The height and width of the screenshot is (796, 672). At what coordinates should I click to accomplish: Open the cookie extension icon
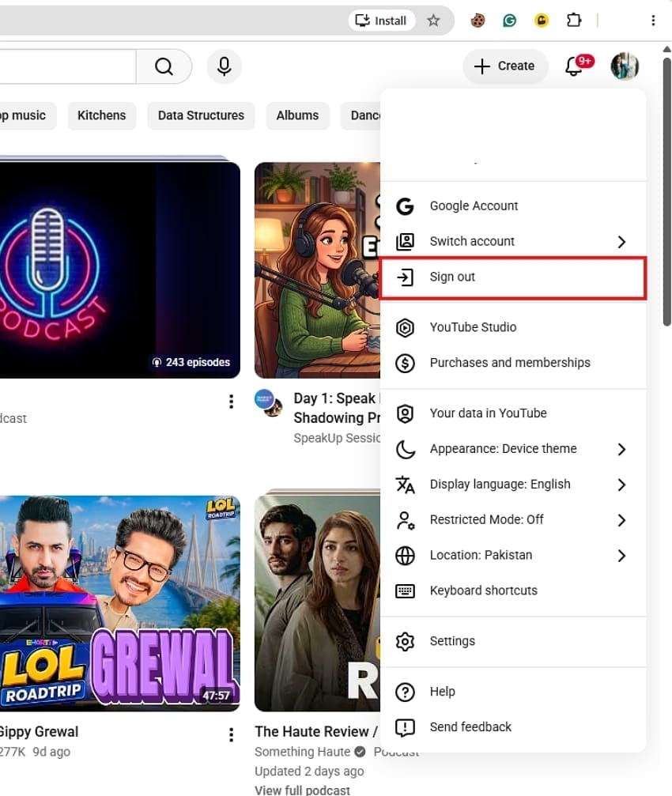477,21
